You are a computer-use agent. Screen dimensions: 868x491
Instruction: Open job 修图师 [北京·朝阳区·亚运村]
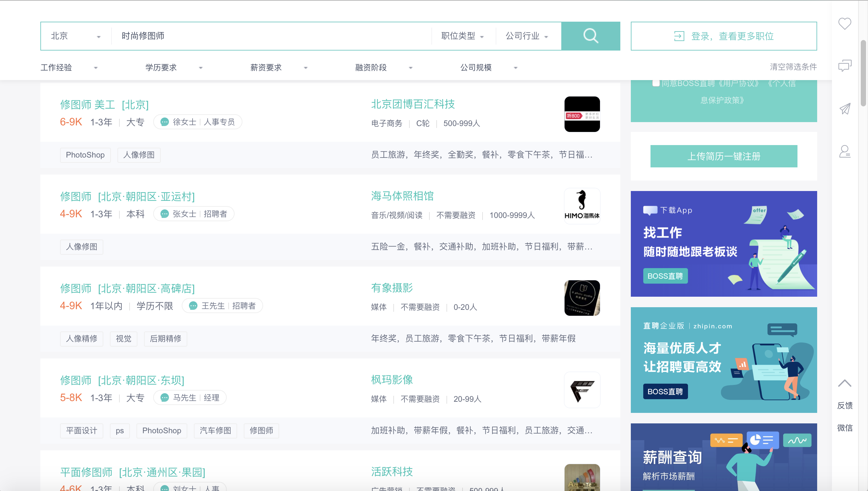(x=127, y=197)
